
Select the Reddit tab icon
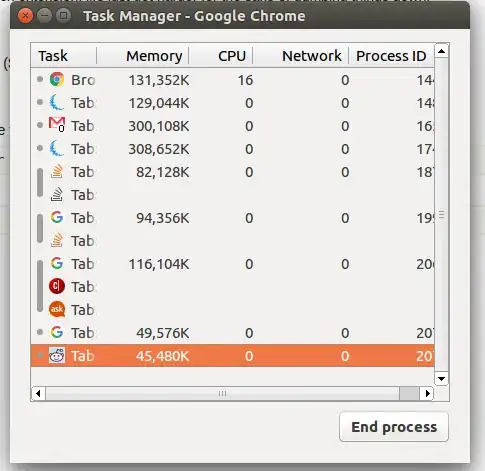[57, 355]
